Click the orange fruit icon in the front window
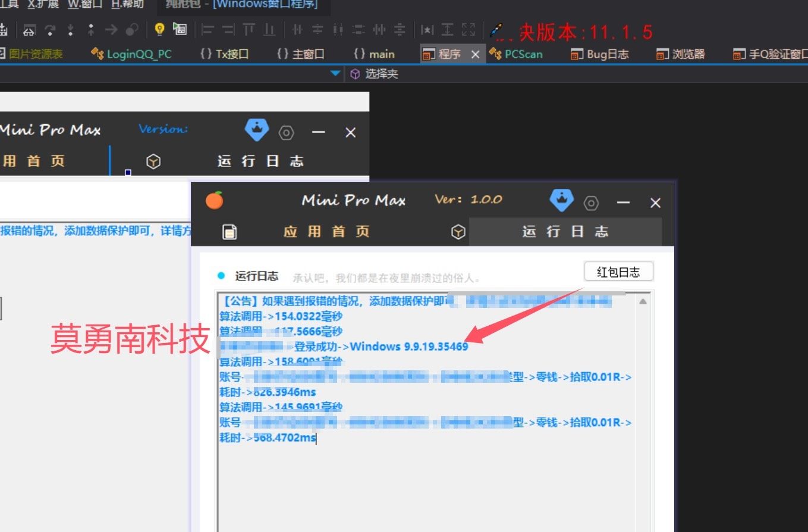808x532 pixels. 215,201
